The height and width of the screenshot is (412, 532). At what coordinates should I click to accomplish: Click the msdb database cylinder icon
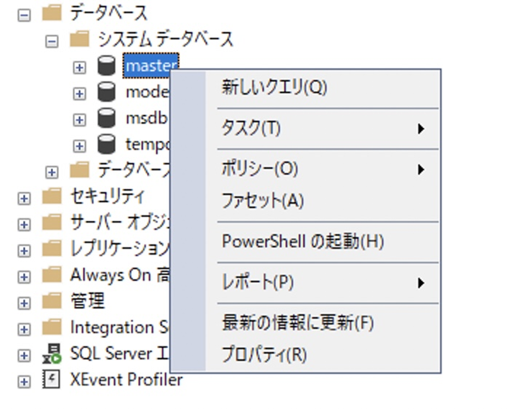click(x=106, y=118)
